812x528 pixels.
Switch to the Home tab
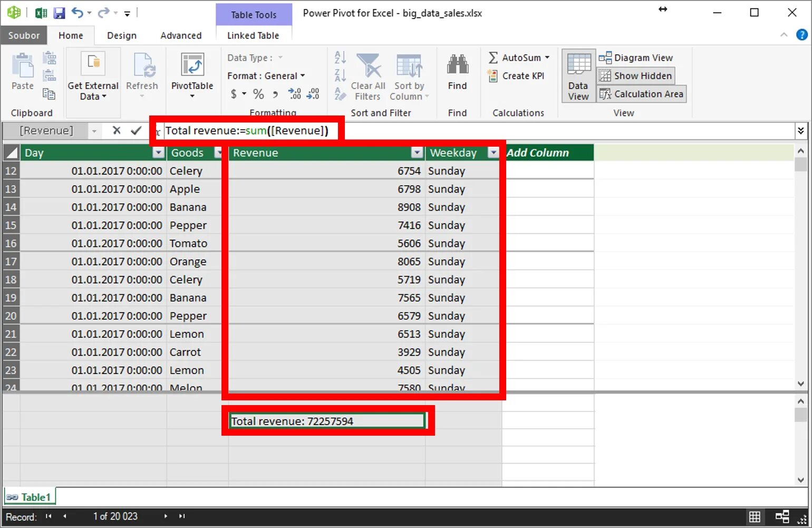(71, 35)
